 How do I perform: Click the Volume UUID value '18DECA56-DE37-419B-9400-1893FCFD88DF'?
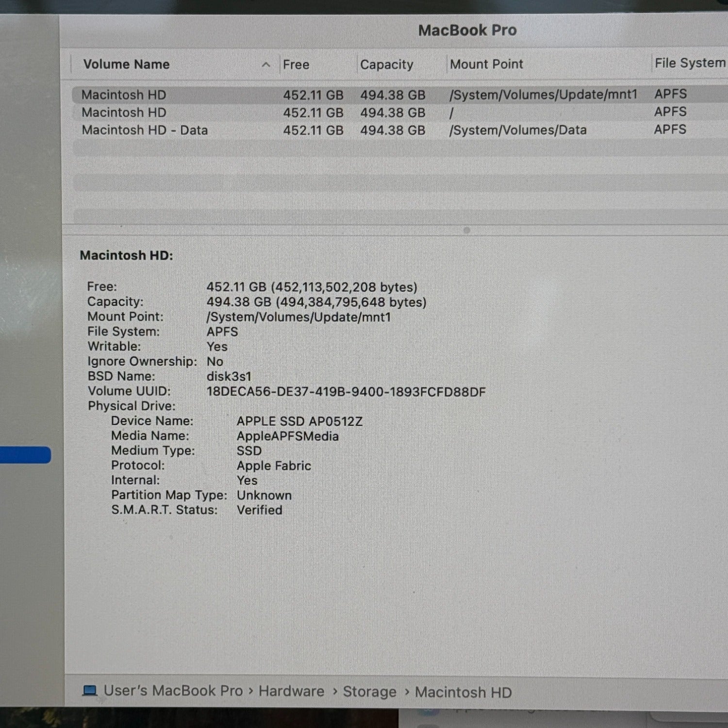point(346,392)
